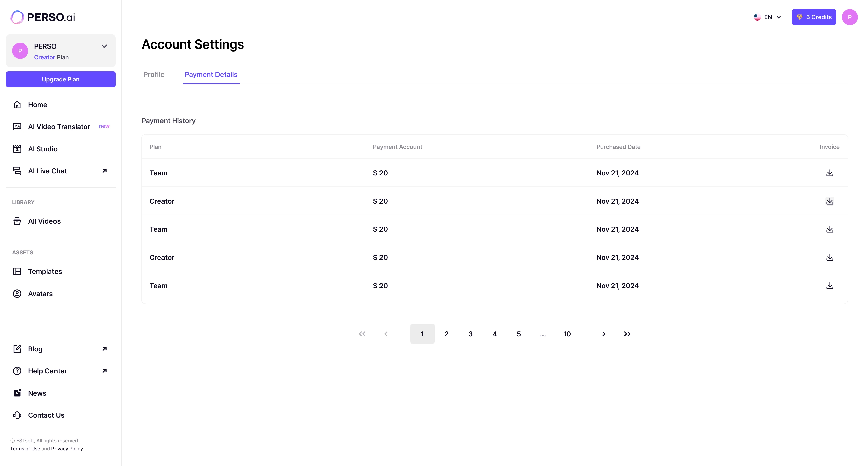Go to page 4

[495, 334]
